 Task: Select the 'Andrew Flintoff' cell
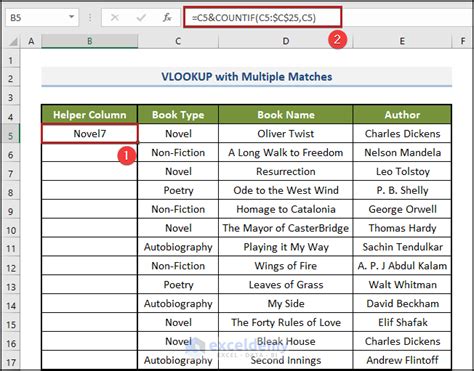click(402, 360)
